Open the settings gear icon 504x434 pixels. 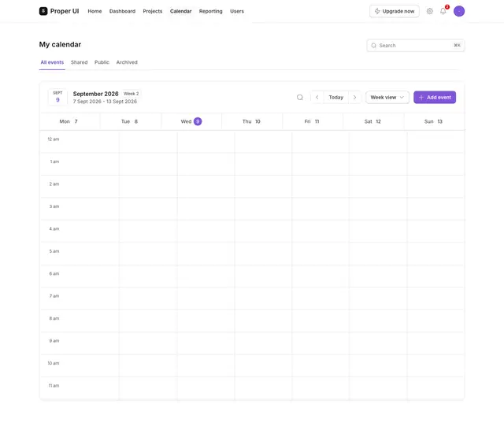[429, 11]
